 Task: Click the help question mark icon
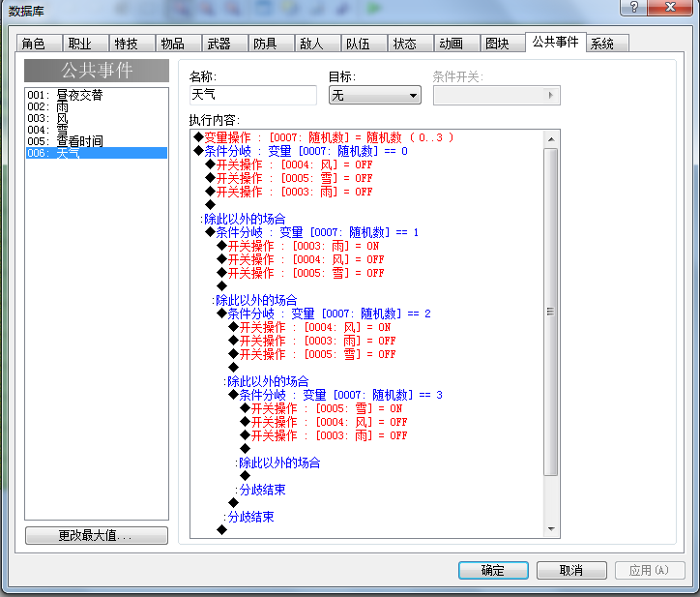click(x=633, y=7)
